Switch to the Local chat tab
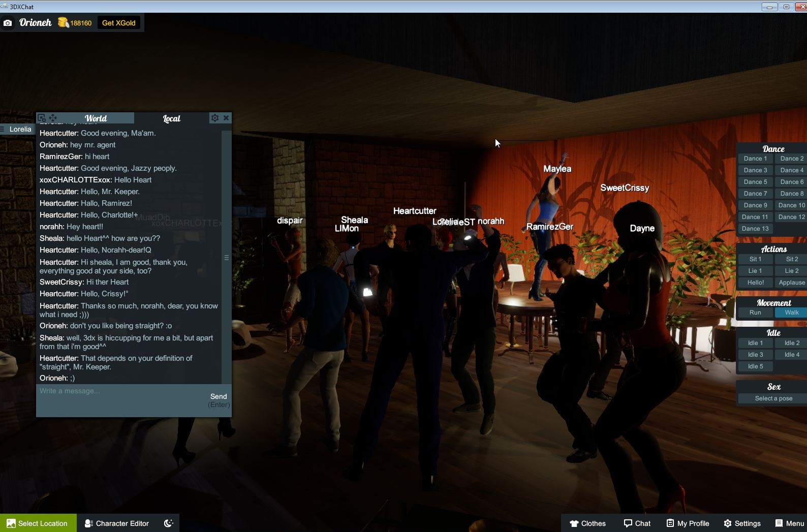The height and width of the screenshot is (532, 807). (171, 118)
